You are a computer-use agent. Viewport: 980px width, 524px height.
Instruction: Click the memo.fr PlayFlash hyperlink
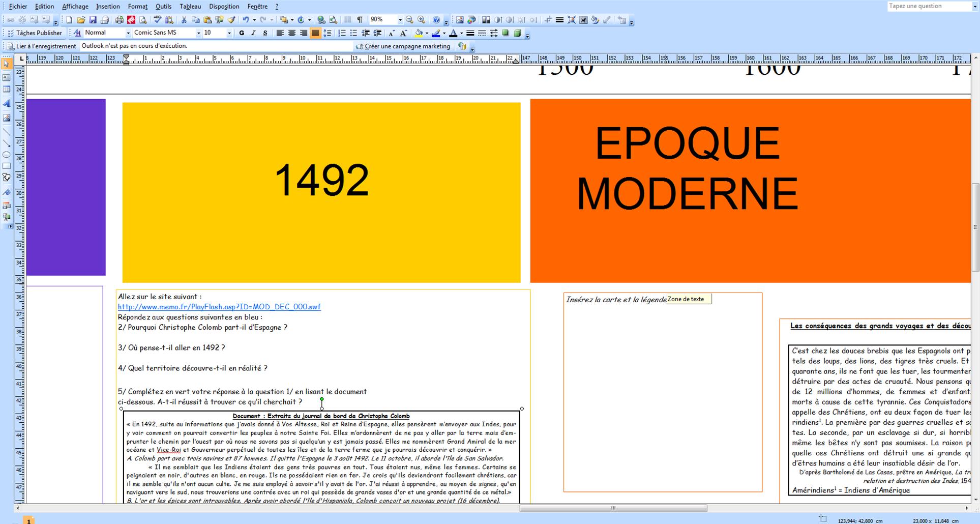219,307
